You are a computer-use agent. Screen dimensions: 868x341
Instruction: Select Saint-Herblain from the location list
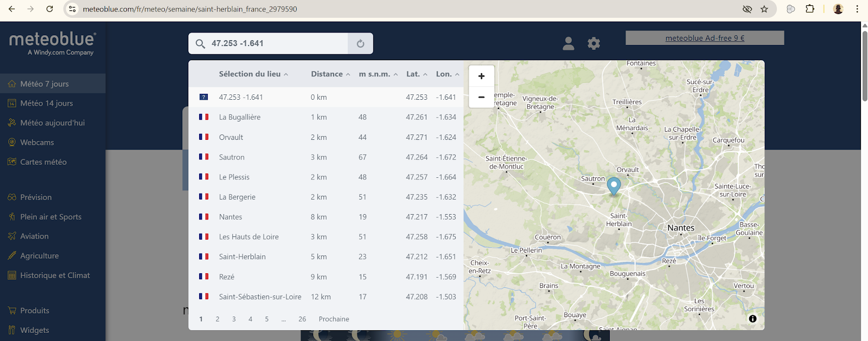click(x=326, y=256)
